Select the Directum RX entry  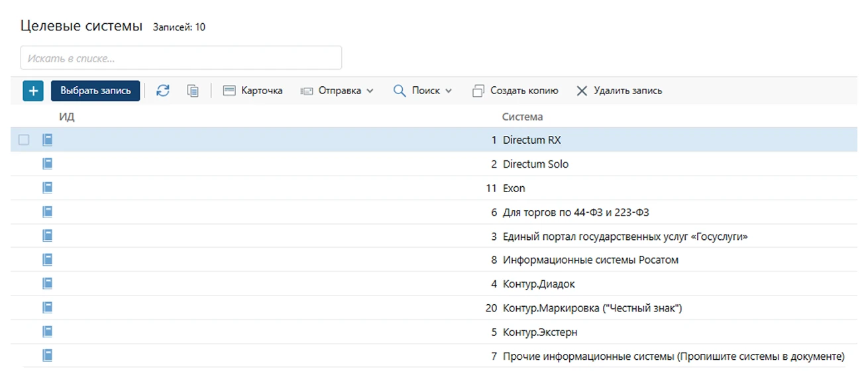pyautogui.click(x=532, y=140)
